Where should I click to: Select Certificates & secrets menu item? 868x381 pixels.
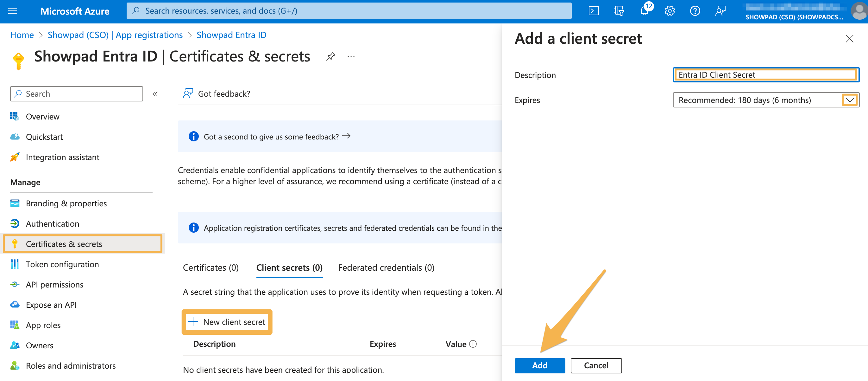(83, 244)
